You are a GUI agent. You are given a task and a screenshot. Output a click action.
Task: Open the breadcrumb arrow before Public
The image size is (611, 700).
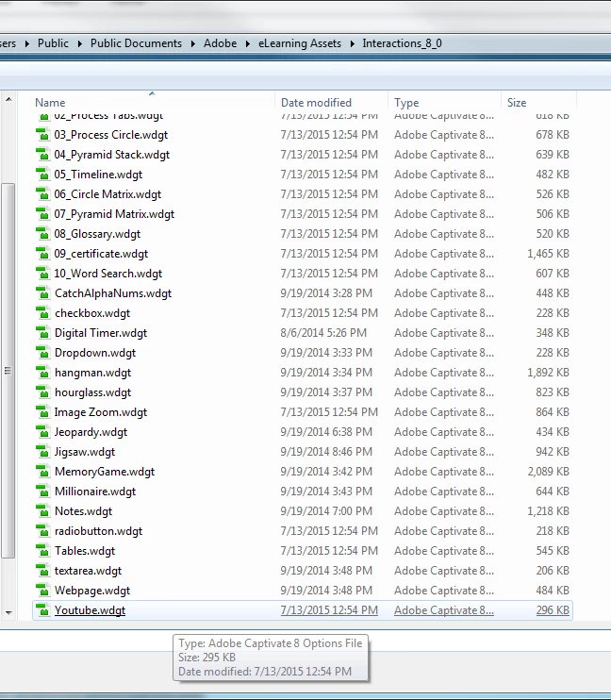coord(27,43)
